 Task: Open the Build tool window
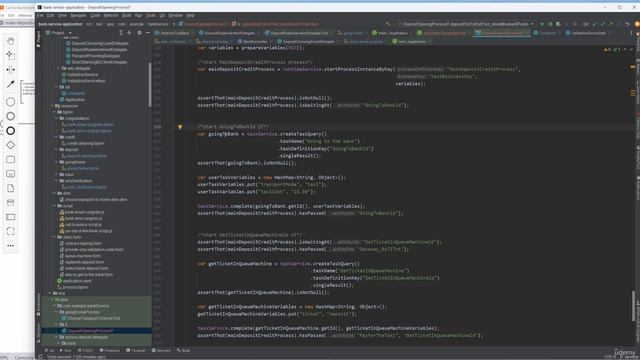click(184, 350)
